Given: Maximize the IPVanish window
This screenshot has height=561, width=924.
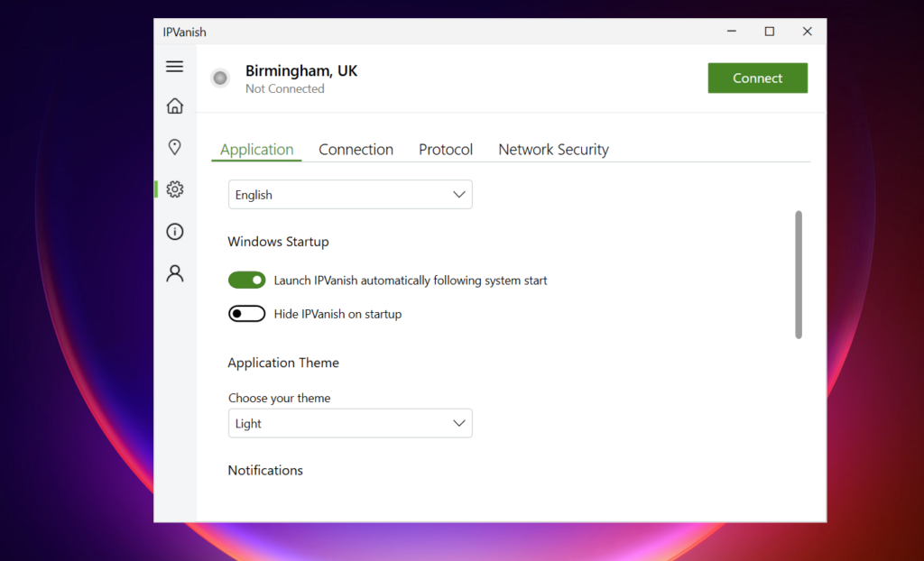Looking at the screenshot, I should point(770,32).
